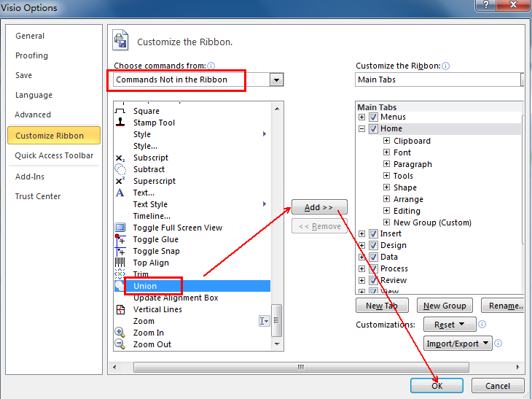Click the Zoom In magnifier icon
Viewport: 532px width, 399px height.
[x=120, y=332]
